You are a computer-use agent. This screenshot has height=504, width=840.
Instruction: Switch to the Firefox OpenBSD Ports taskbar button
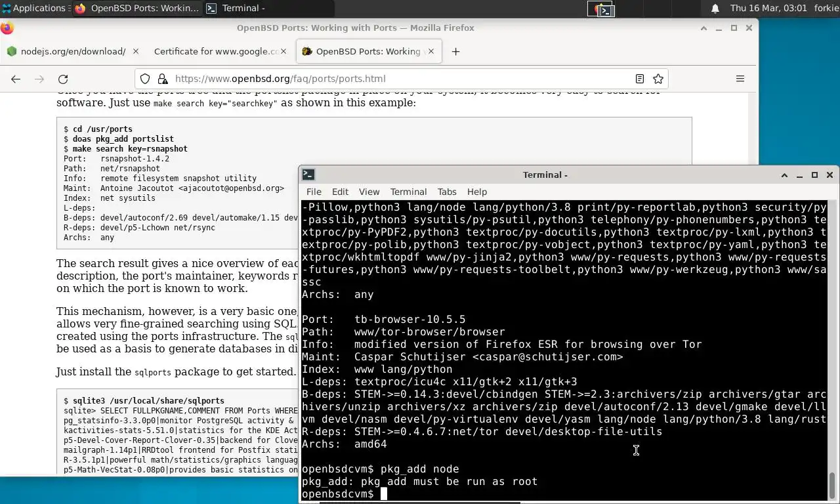coord(136,8)
